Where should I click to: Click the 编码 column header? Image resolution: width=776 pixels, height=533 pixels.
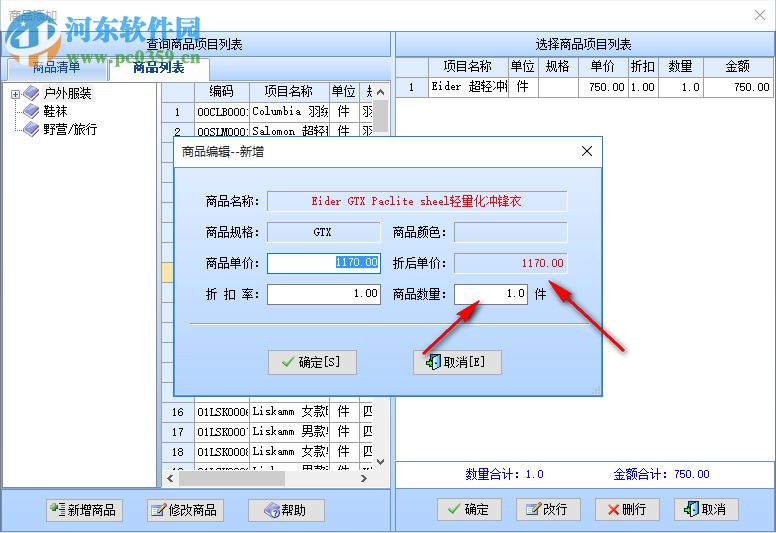tap(221, 92)
